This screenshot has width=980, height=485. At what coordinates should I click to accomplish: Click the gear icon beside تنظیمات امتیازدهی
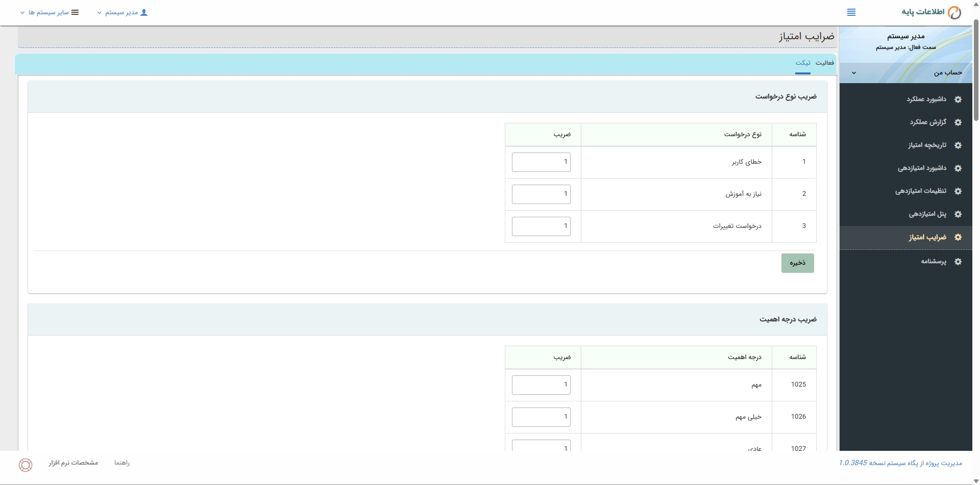click(958, 191)
